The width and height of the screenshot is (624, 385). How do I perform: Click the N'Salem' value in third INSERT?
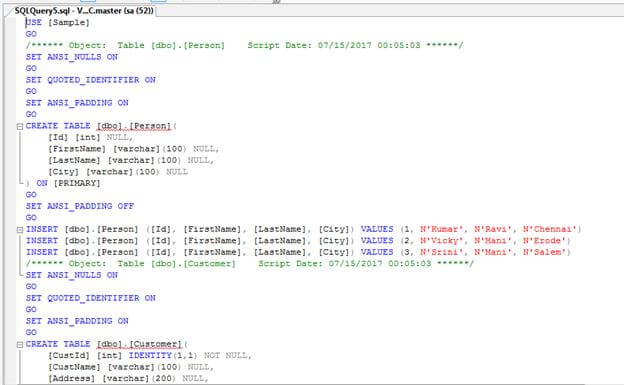click(x=544, y=252)
